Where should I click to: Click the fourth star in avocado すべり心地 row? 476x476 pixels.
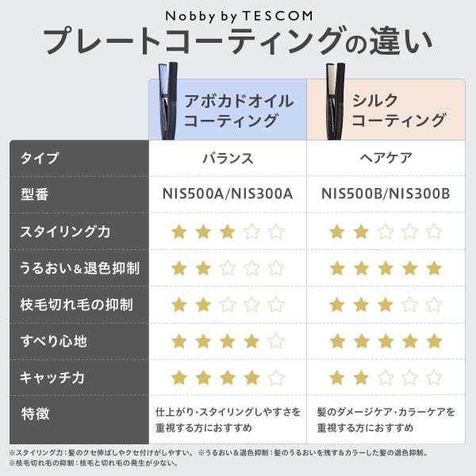pyautogui.click(x=251, y=341)
